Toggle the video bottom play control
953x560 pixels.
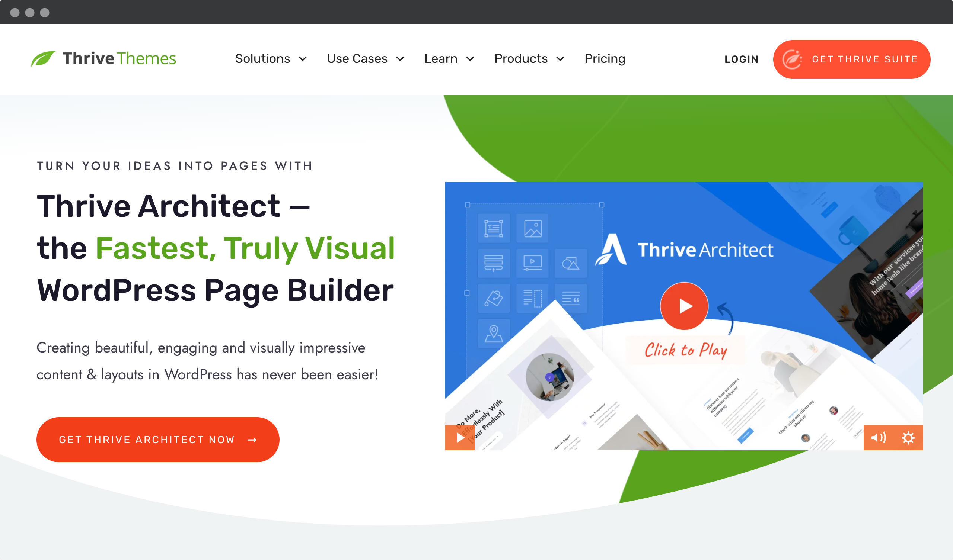tap(461, 439)
